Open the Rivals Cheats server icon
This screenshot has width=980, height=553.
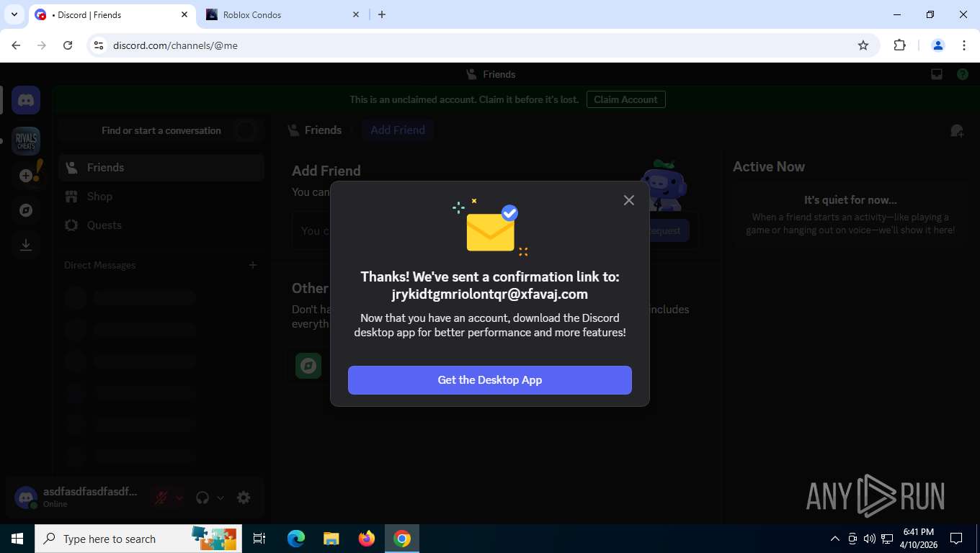(x=26, y=141)
